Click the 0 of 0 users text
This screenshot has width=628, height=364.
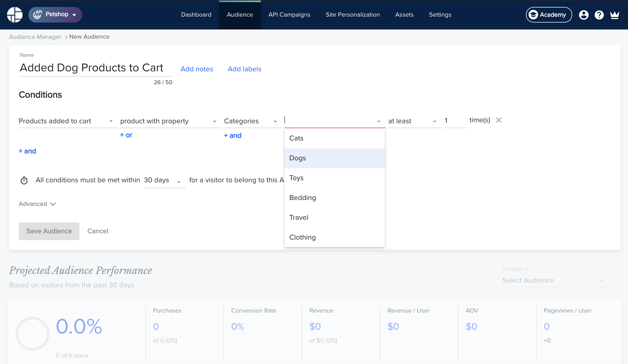pos(72,356)
